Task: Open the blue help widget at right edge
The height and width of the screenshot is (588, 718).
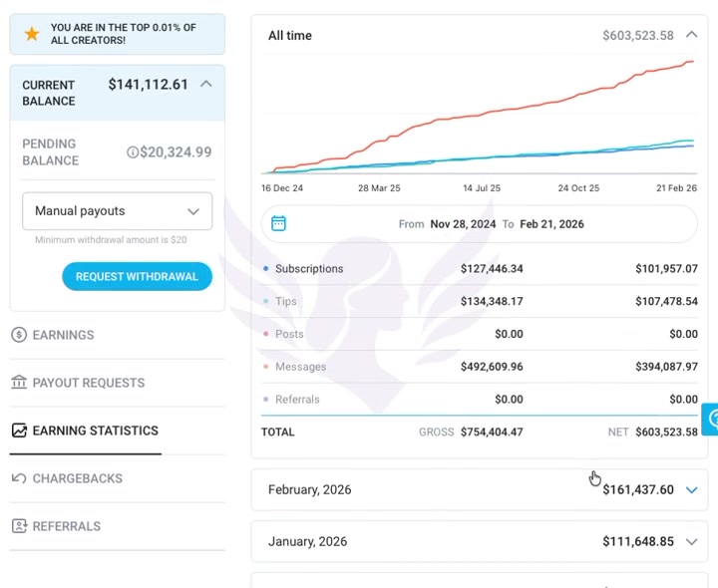Action: coord(710,420)
